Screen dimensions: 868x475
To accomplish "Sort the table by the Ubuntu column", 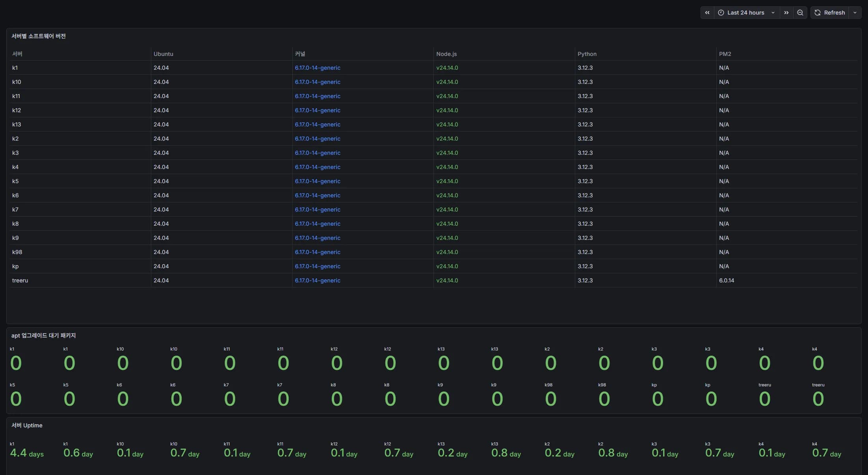I will click(163, 54).
